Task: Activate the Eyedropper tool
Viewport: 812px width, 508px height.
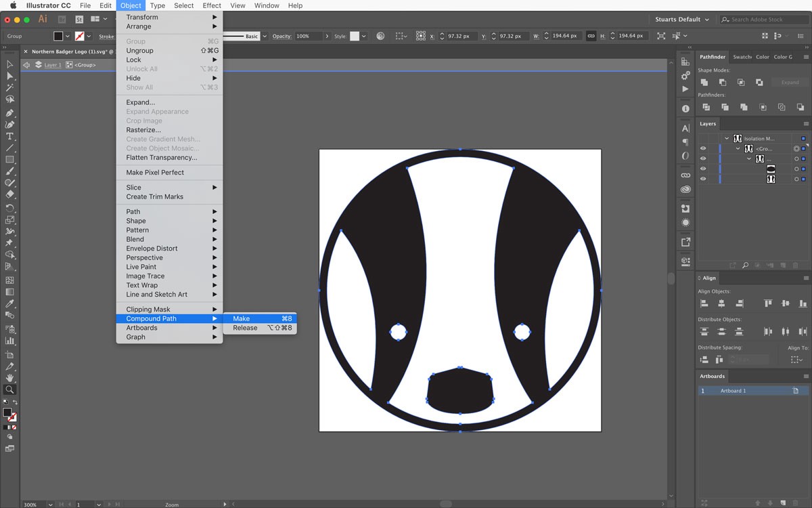Action: (x=9, y=303)
